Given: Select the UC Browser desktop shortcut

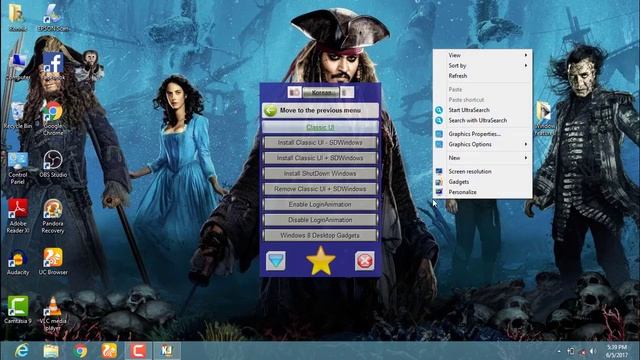Looking at the screenshot, I should (x=53, y=261).
